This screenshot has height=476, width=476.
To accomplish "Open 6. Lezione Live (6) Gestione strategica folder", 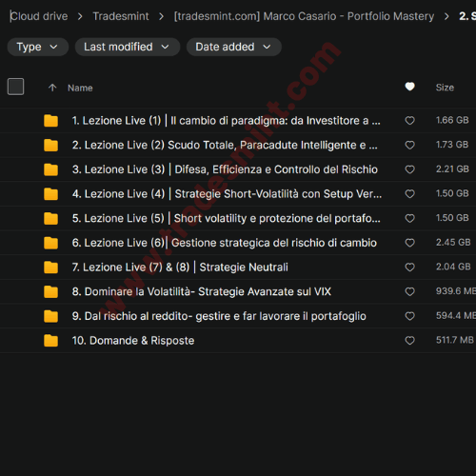I will [x=225, y=243].
